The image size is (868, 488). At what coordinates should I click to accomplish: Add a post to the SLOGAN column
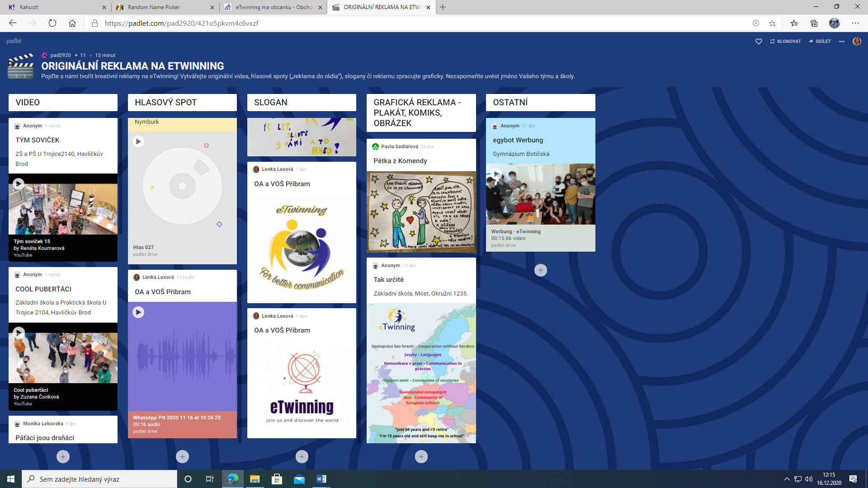click(x=302, y=456)
